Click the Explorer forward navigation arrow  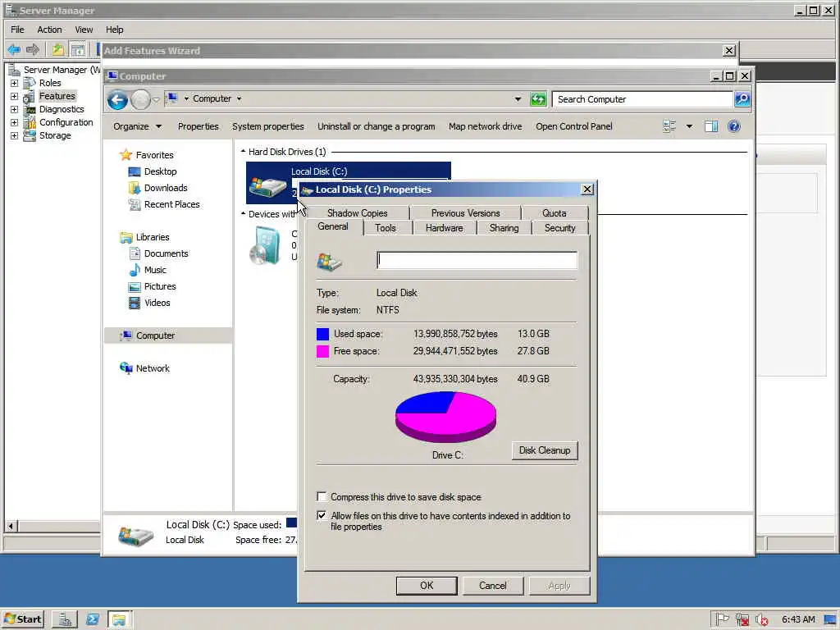(x=140, y=99)
